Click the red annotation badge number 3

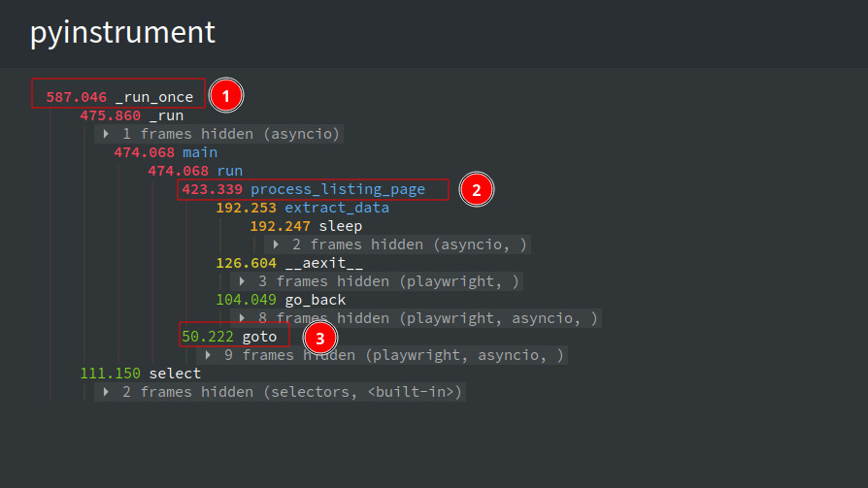point(319,338)
